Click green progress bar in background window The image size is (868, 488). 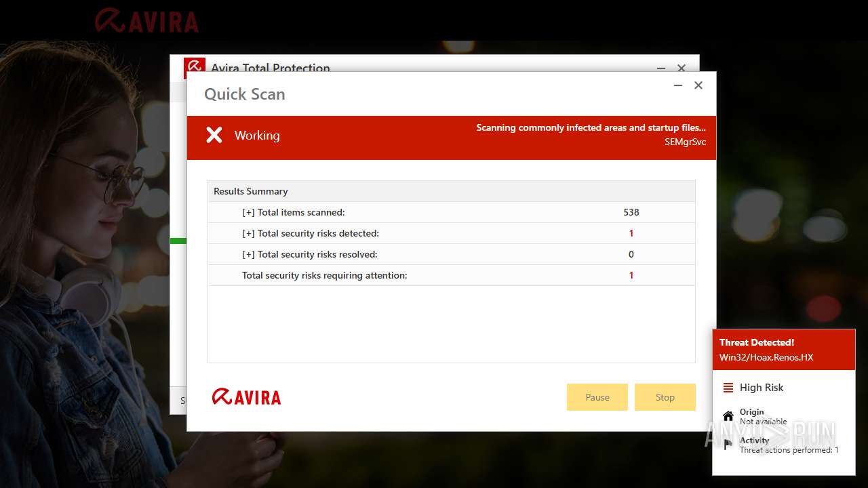click(x=178, y=241)
